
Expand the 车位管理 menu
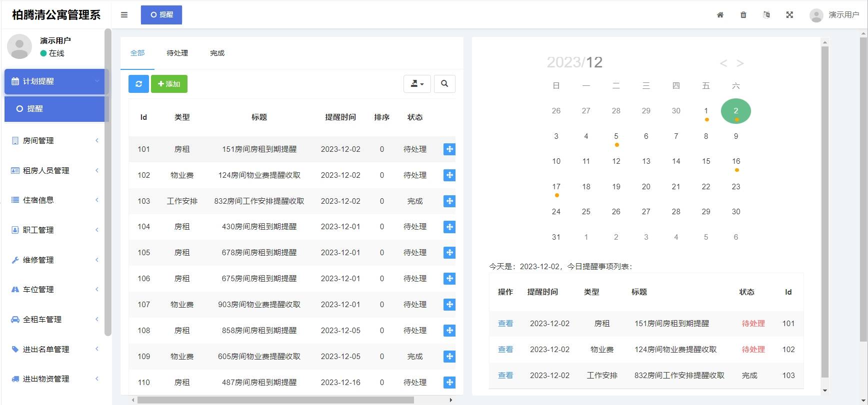(x=55, y=290)
